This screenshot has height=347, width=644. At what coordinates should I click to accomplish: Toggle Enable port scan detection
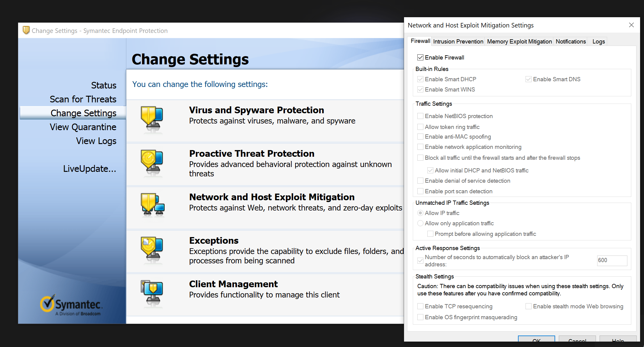(x=420, y=191)
